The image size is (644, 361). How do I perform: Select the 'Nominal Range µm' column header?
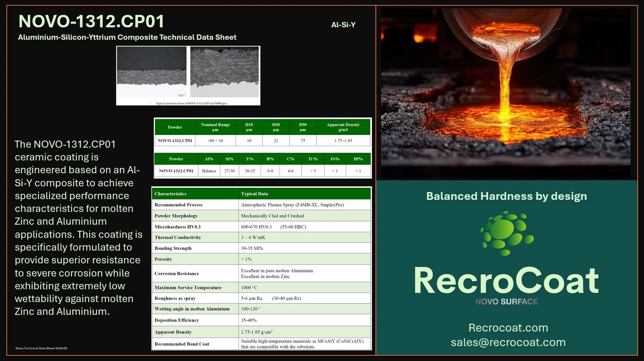click(215, 127)
